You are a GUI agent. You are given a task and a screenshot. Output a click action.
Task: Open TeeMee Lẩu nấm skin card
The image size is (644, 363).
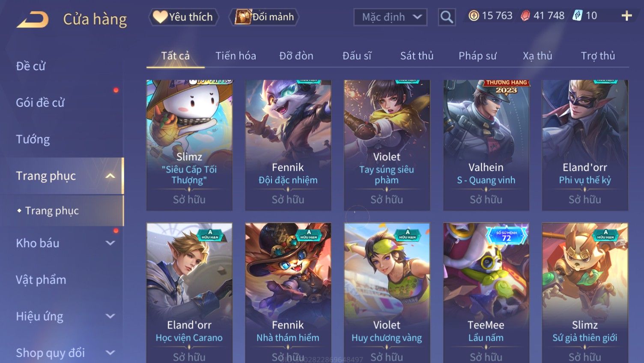(486, 293)
